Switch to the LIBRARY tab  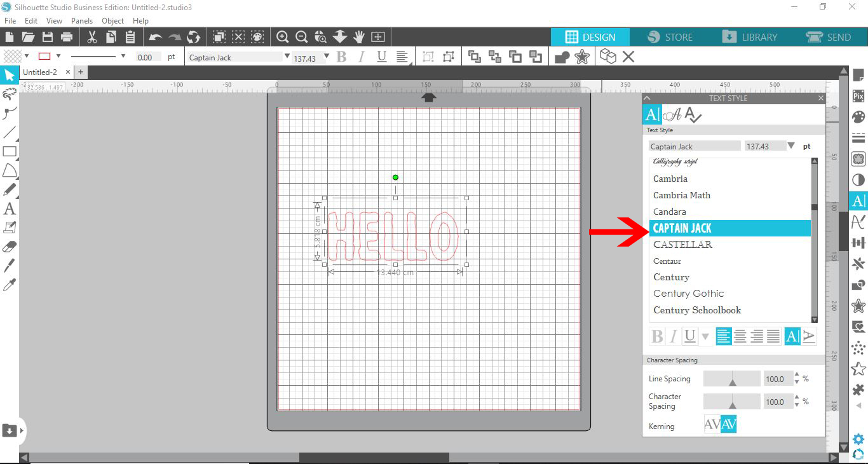pos(750,37)
